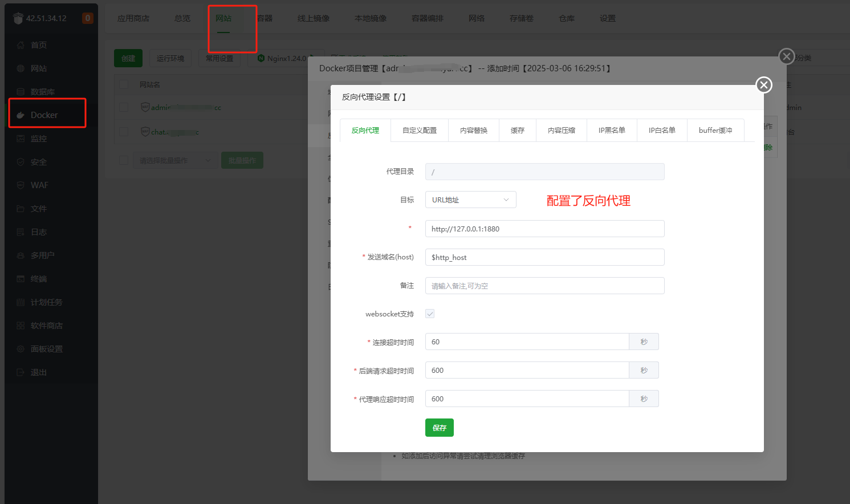The image size is (850, 504).
Task: Click the green 创建 button
Action: tap(128, 58)
